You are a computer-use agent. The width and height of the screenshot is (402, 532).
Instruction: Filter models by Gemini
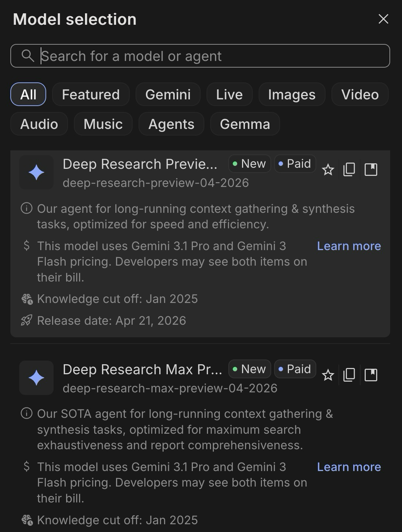coord(168,94)
